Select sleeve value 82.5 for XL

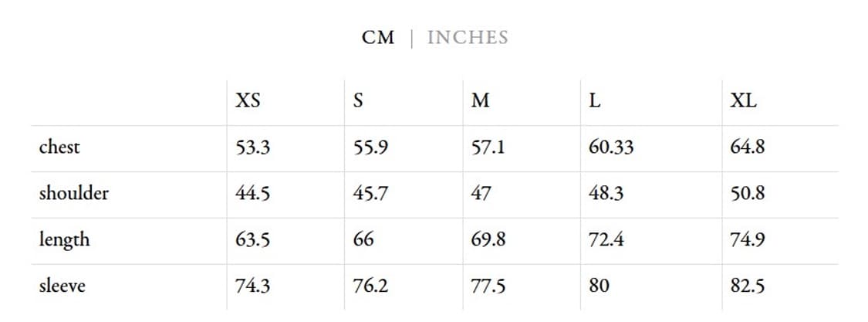(x=748, y=286)
